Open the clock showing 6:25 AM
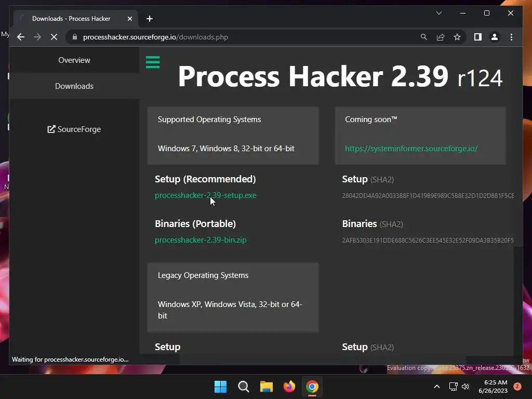 493,387
